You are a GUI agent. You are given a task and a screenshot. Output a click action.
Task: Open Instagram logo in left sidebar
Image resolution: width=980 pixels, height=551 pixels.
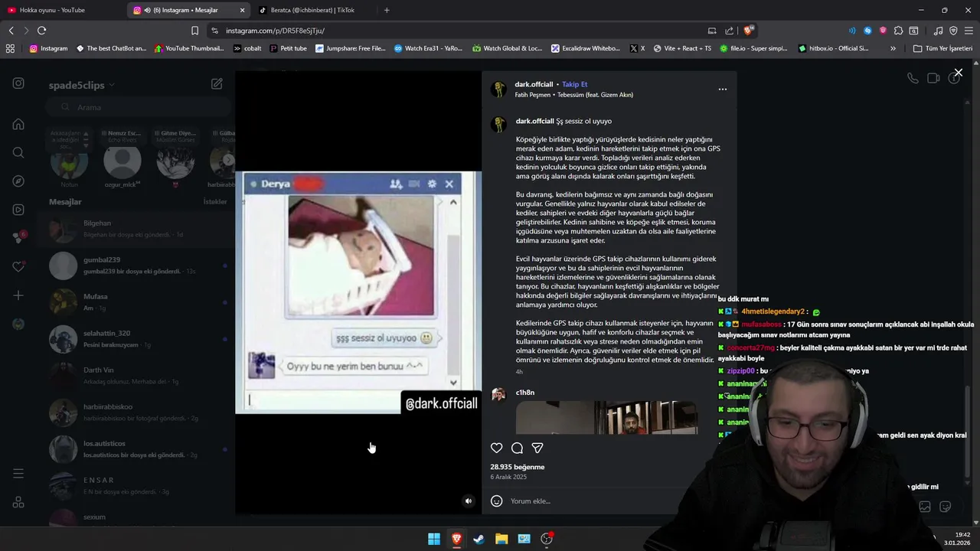(x=18, y=83)
